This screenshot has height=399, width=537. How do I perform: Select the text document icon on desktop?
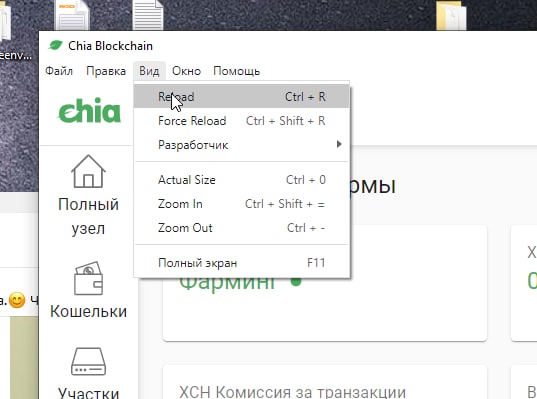click(x=148, y=15)
